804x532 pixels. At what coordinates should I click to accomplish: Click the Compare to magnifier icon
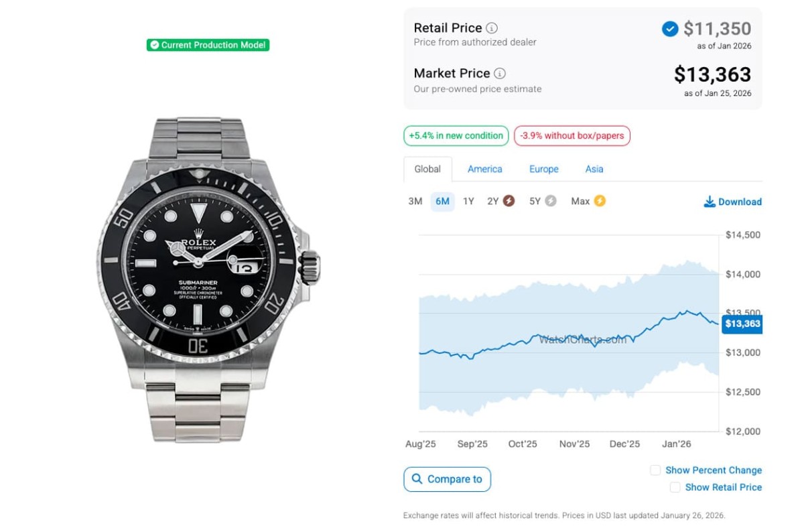point(417,479)
